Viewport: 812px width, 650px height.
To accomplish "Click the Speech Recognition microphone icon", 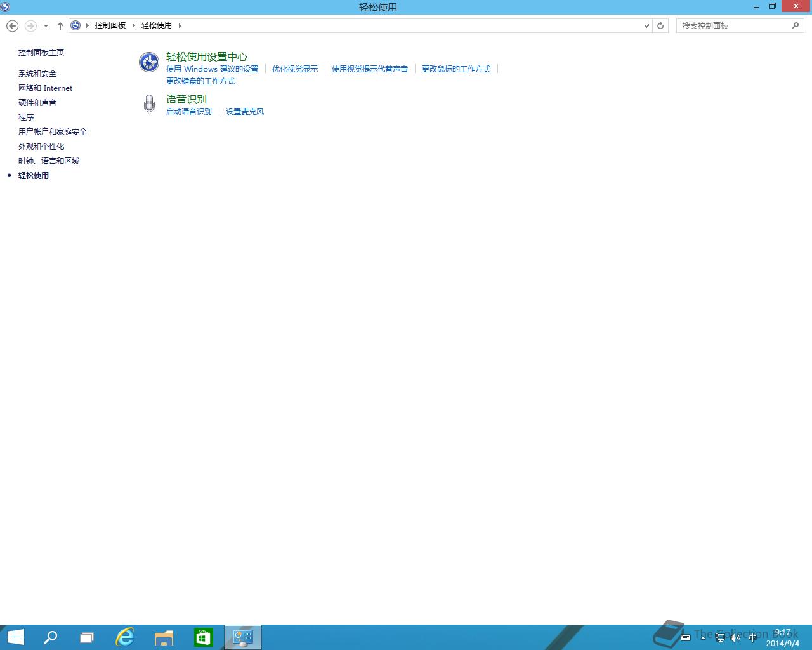I will (x=149, y=105).
